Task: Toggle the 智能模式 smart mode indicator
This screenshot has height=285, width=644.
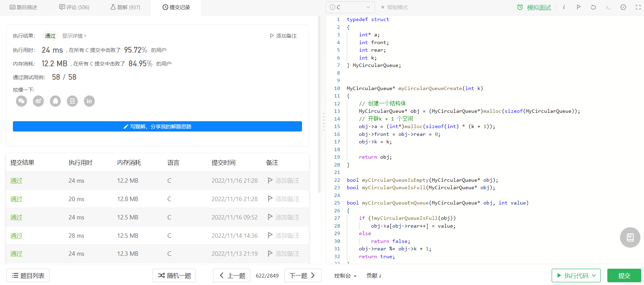Action: pos(394,7)
